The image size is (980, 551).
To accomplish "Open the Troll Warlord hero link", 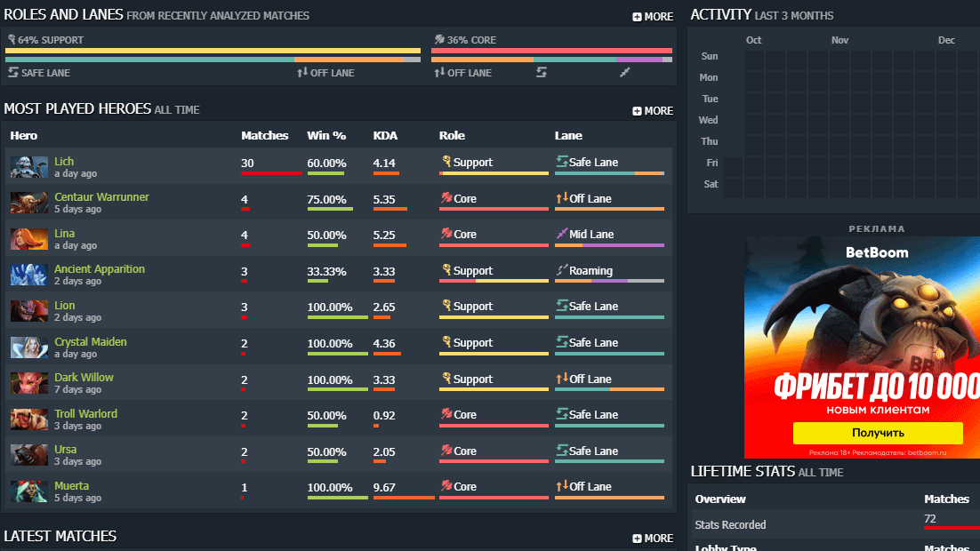I will [85, 414].
